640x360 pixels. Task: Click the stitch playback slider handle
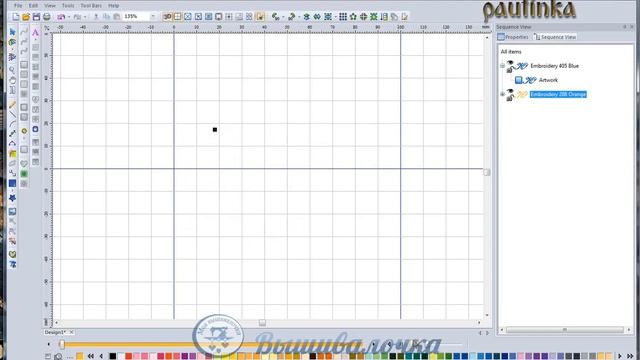pyautogui.click(x=62, y=344)
